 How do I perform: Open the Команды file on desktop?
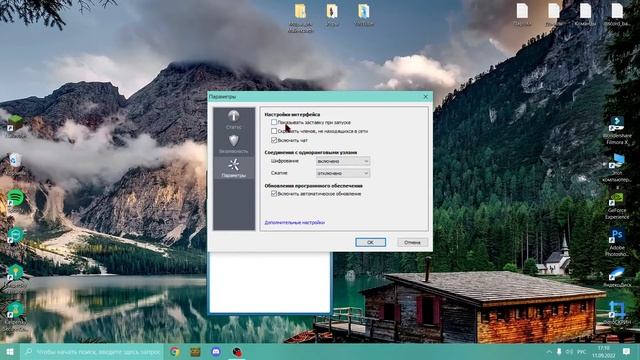(585, 15)
